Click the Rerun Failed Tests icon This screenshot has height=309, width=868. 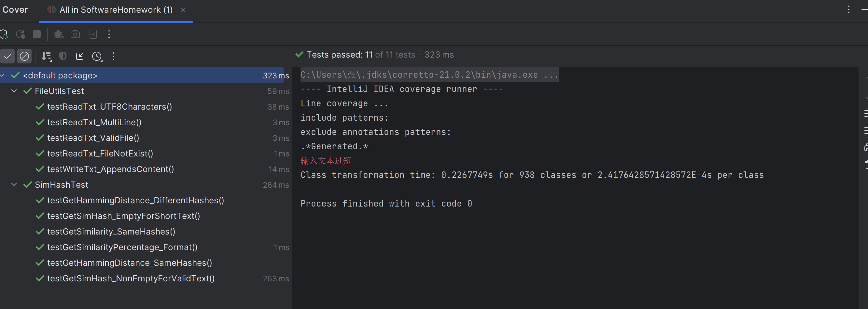[x=21, y=34]
